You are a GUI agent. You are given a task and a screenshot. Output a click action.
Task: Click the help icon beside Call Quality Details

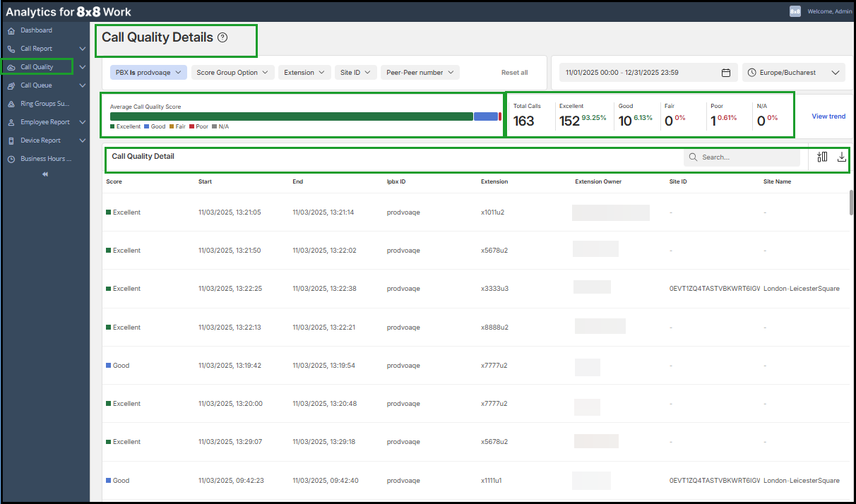point(222,38)
